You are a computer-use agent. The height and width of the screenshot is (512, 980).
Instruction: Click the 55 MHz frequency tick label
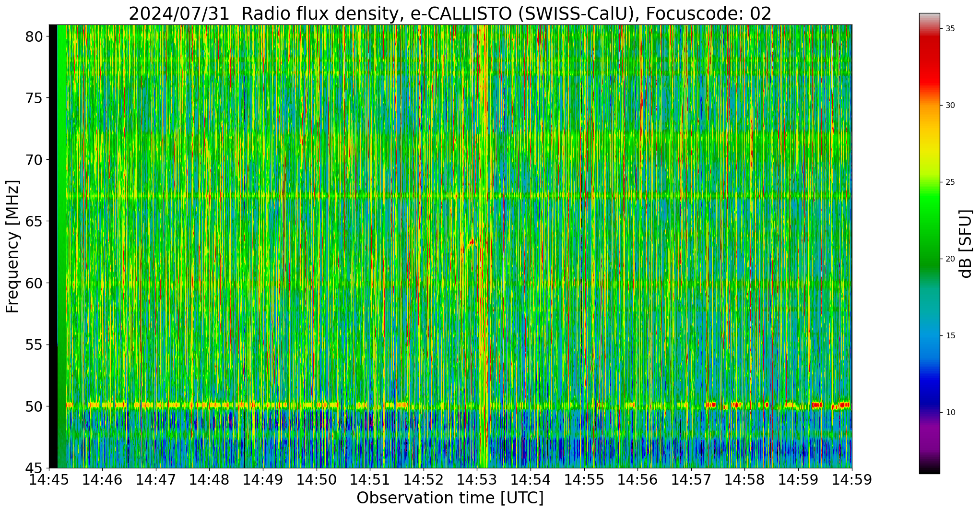[34, 345]
